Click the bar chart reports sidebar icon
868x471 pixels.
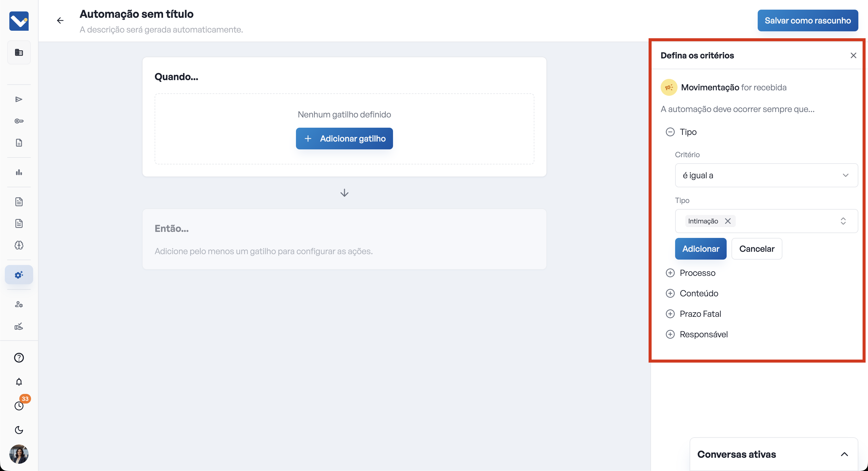(x=19, y=172)
